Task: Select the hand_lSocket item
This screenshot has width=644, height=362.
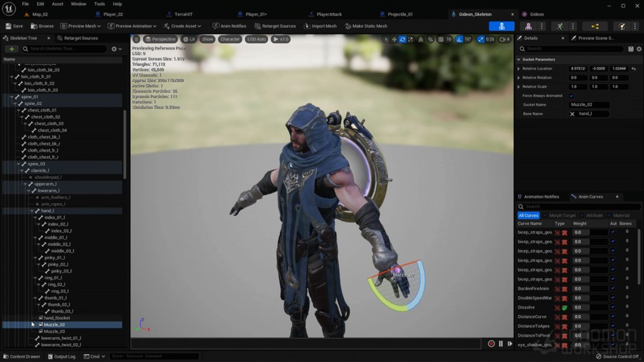Action: click(x=57, y=318)
